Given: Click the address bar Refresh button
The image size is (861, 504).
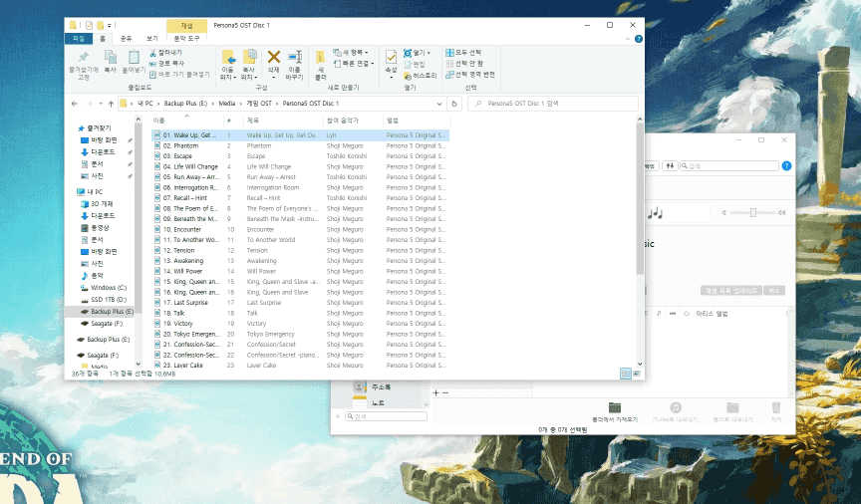Looking at the screenshot, I should click(x=454, y=104).
